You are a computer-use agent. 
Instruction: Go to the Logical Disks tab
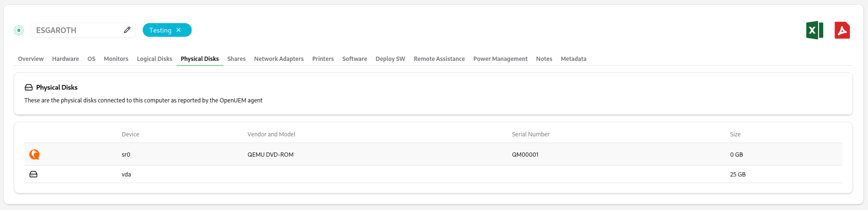(x=154, y=59)
